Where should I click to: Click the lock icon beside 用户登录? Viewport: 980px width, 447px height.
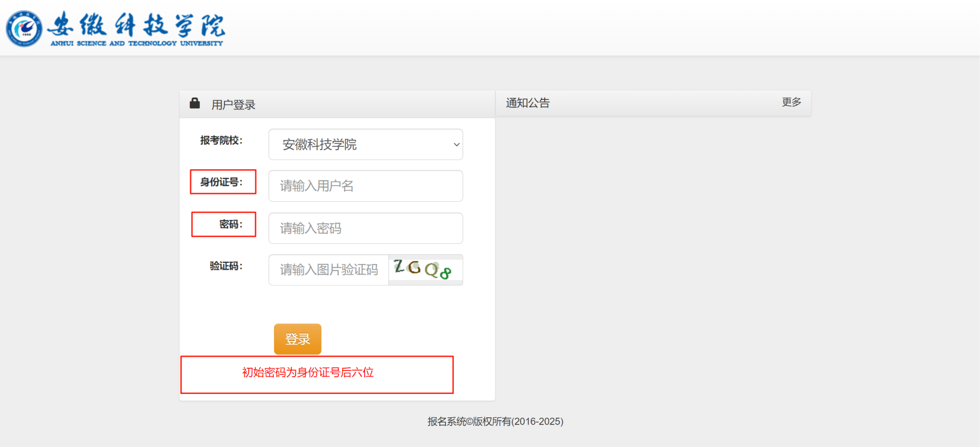[195, 103]
